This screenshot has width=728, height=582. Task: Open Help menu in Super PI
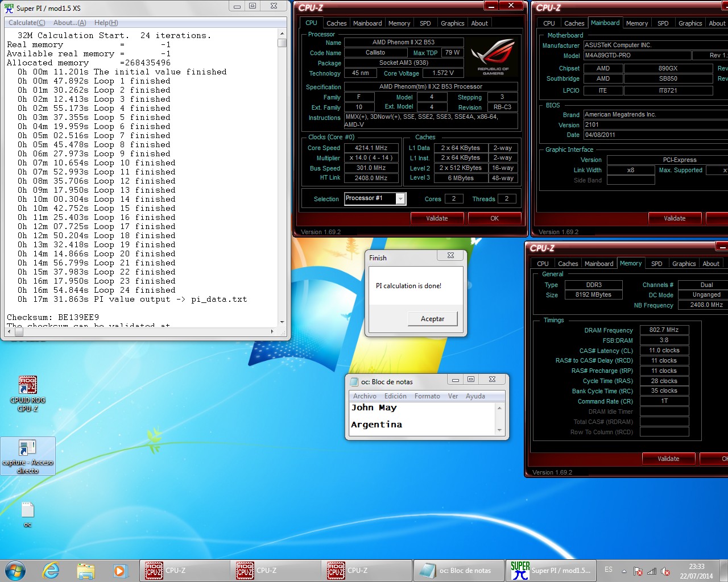(106, 23)
